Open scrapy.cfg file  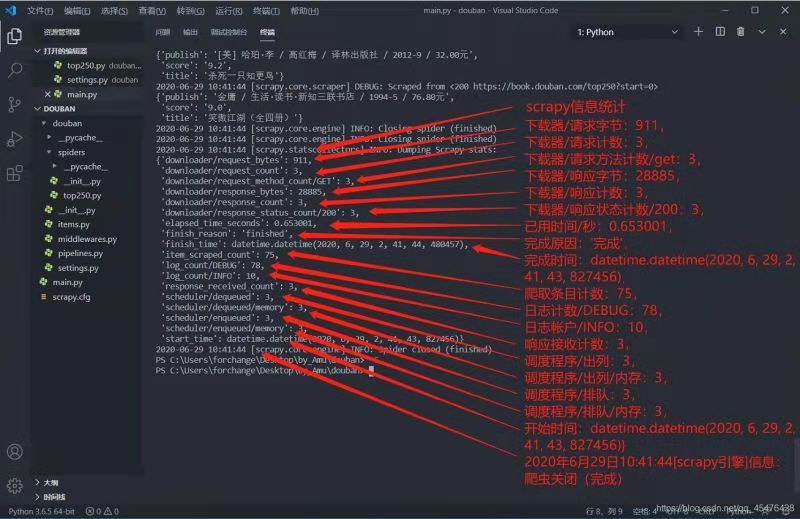[x=65, y=297]
